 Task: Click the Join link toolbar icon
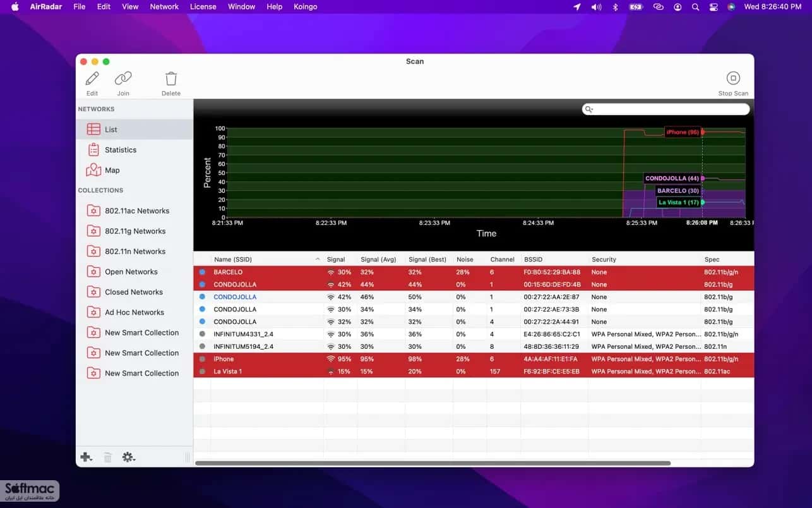(123, 78)
